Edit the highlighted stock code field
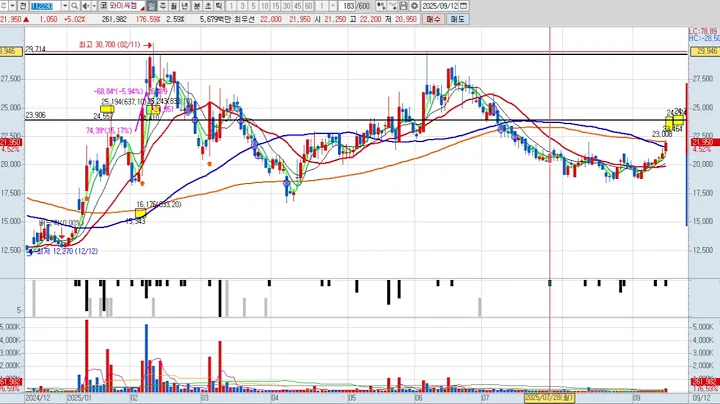This screenshot has width=720, height=404. 46,6
